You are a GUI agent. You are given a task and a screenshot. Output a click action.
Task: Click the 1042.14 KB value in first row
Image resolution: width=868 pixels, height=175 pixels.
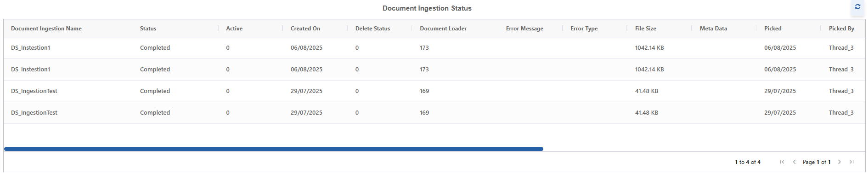tap(649, 48)
